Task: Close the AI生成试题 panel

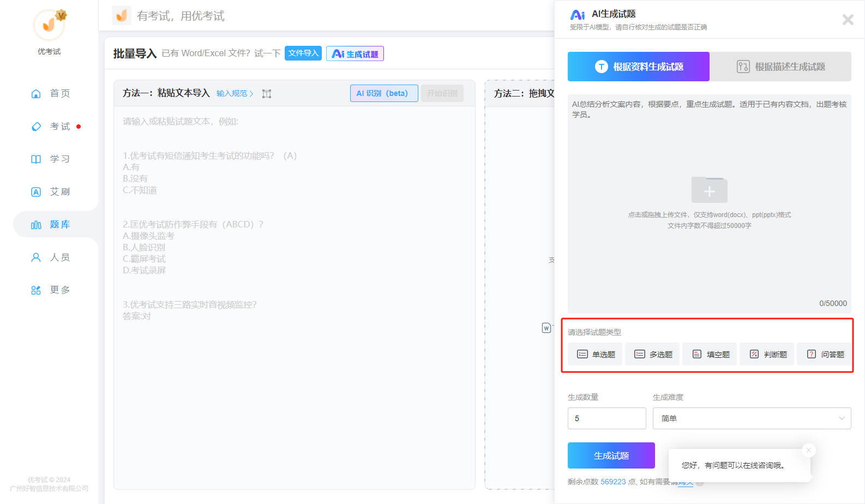Action: [x=848, y=20]
